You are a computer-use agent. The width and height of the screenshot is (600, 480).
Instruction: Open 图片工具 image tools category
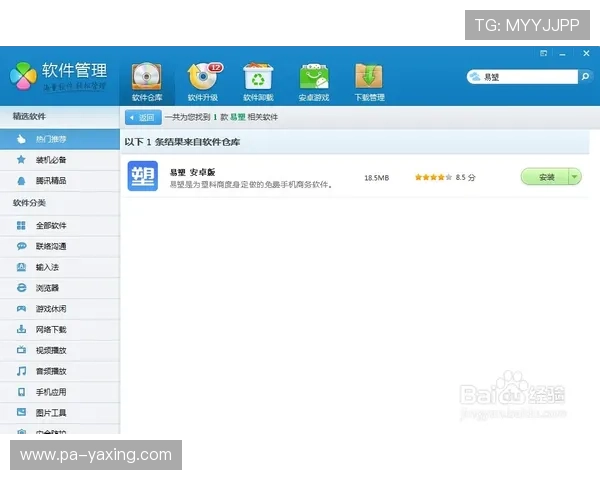coord(60,413)
